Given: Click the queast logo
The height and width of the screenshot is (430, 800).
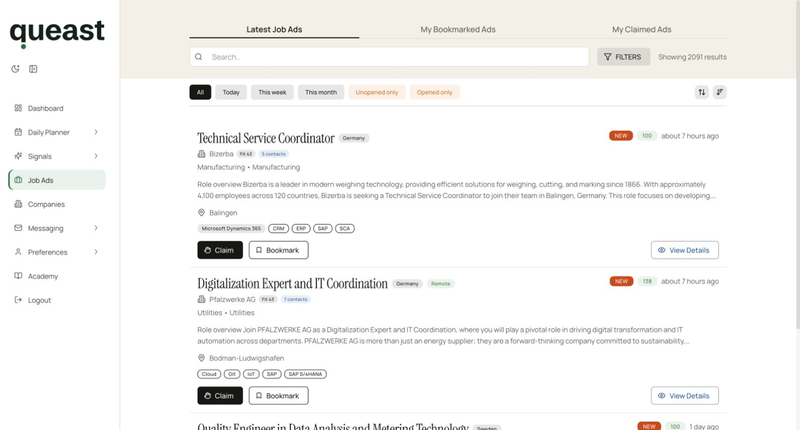Looking at the screenshot, I should click(57, 34).
